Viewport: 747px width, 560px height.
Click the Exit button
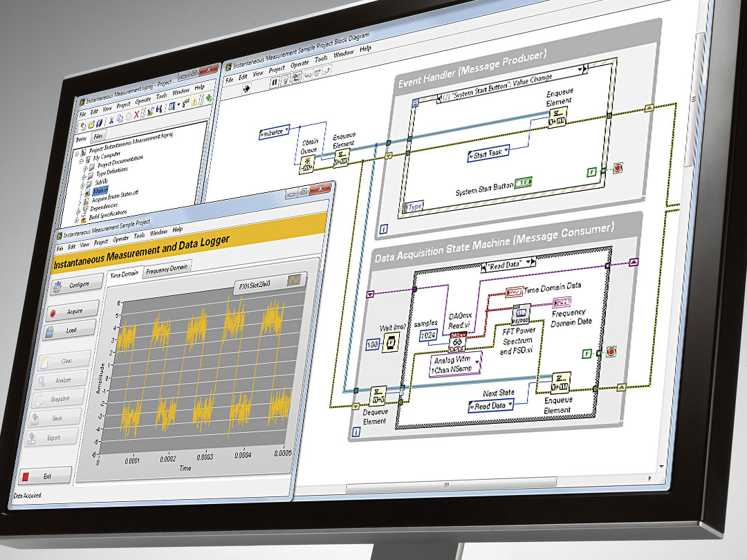coord(46,476)
